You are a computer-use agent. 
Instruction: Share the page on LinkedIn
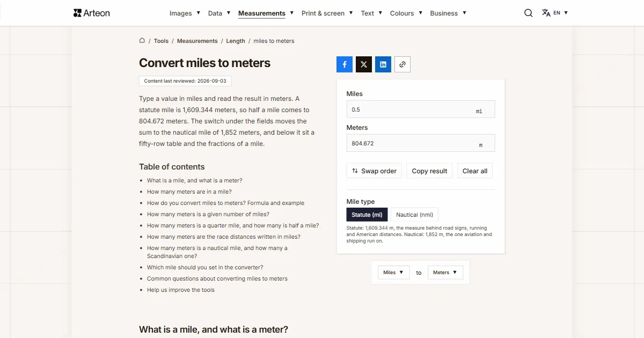click(383, 64)
